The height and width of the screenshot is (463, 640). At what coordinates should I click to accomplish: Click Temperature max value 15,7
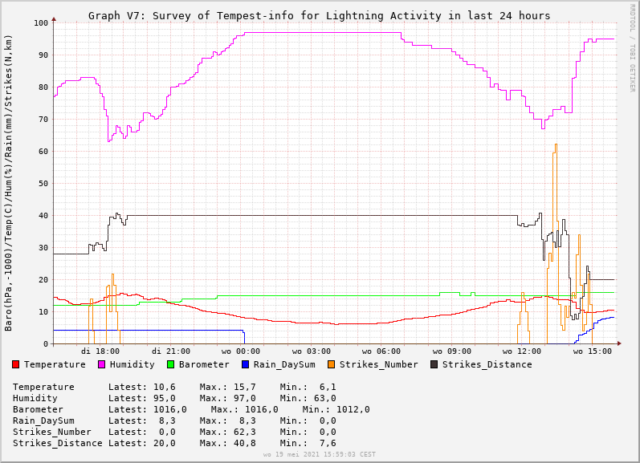[245, 387]
